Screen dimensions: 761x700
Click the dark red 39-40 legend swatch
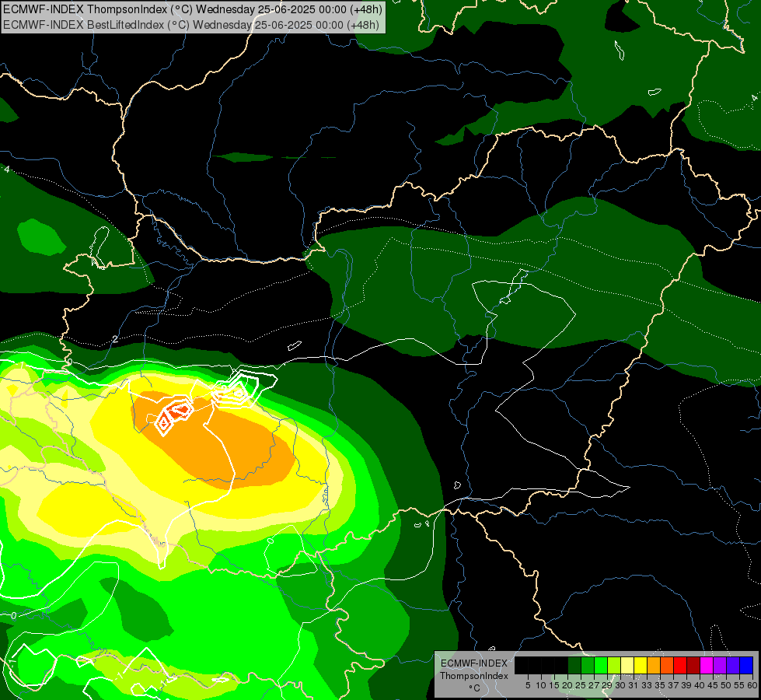coord(693,665)
